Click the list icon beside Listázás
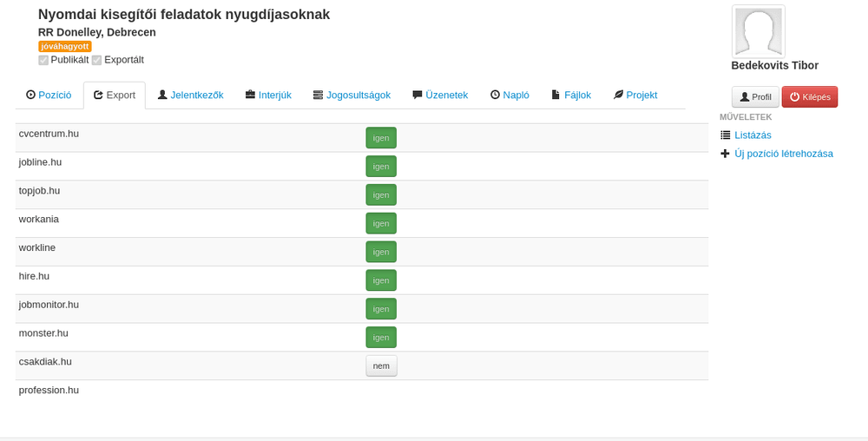The height and width of the screenshot is (441, 868). [726, 135]
